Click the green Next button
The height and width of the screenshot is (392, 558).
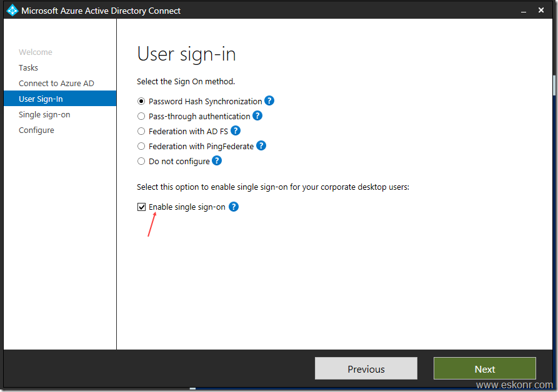[485, 368]
